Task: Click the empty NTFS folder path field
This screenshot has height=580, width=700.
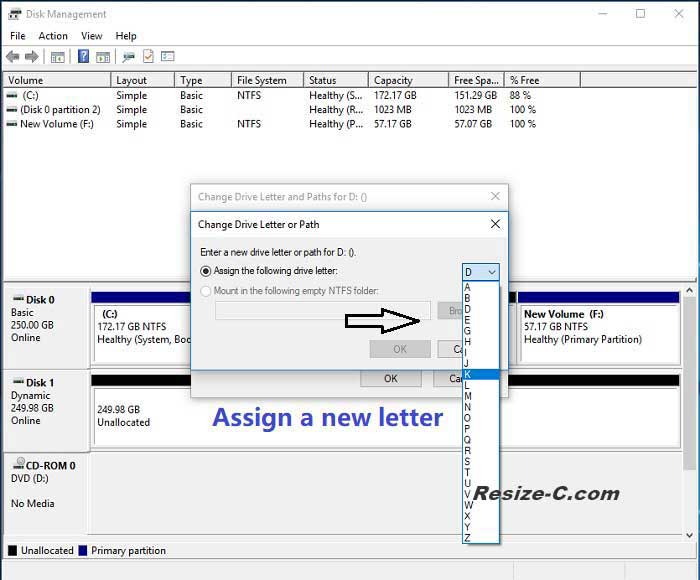Action: 323,311
